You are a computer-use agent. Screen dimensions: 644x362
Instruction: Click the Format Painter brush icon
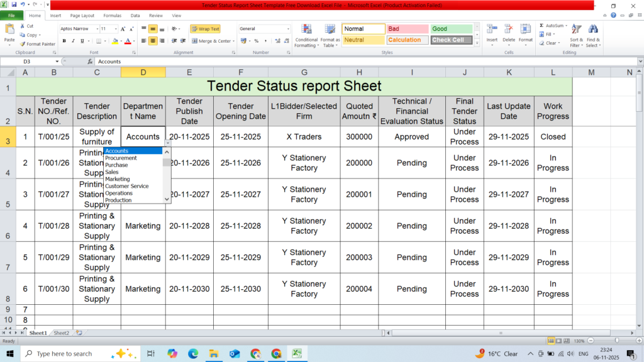pyautogui.click(x=23, y=44)
